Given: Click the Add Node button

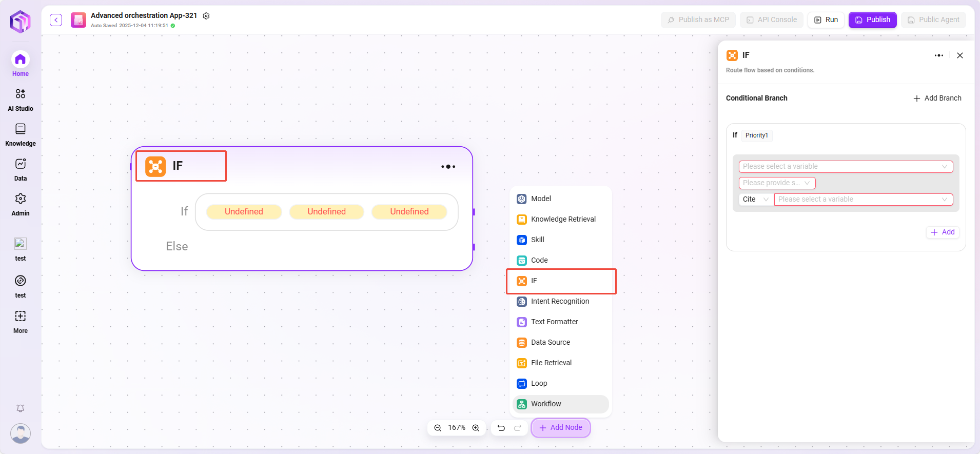Looking at the screenshot, I should 560,428.
